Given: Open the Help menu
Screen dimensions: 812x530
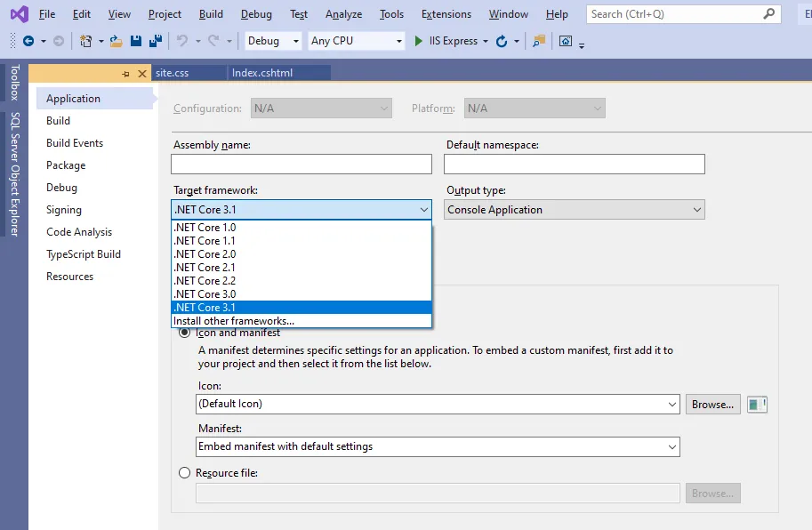Looking at the screenshot, I should [x=557, y=14].
